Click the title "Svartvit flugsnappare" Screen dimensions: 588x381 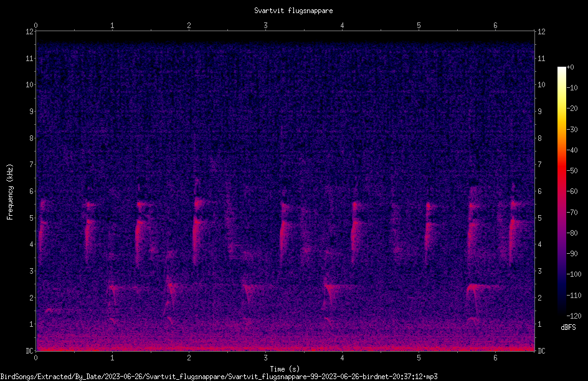293,11
